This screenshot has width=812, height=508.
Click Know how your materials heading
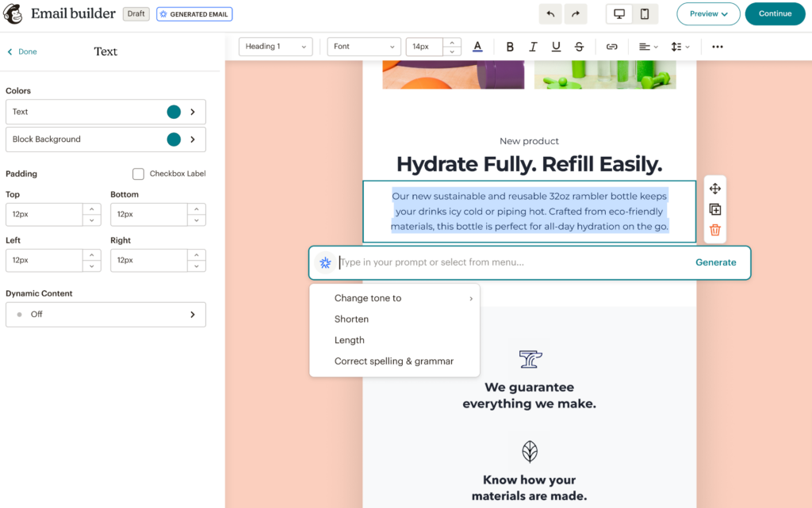[529, 488]
